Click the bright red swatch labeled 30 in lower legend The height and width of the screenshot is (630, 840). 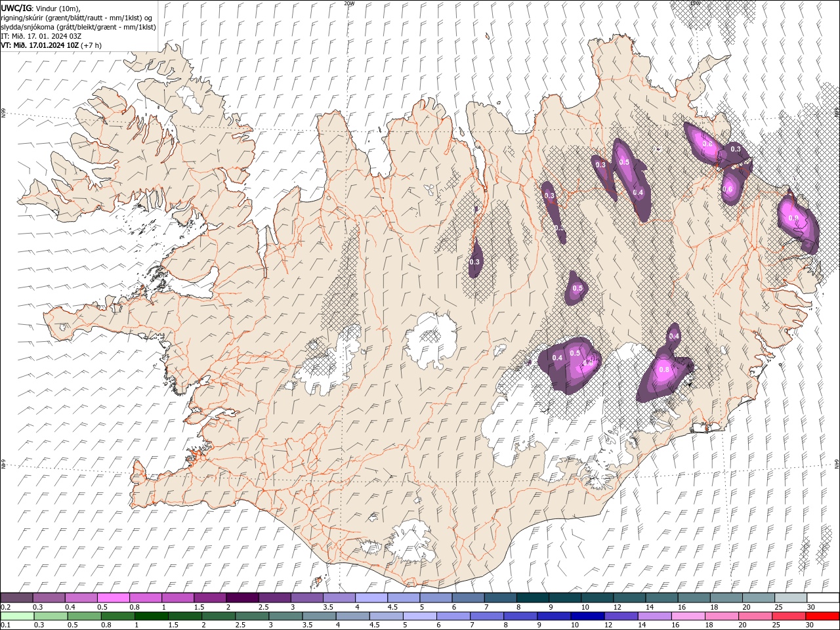[x=822, y=616]
